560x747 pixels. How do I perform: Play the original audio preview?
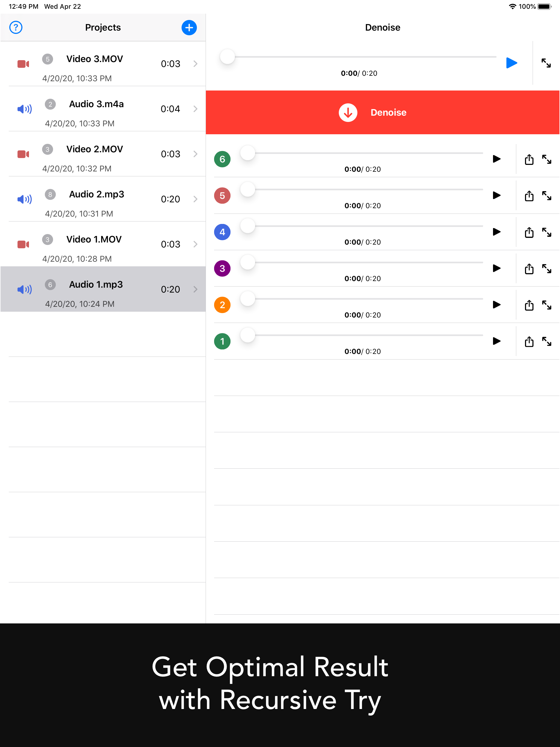tap(511, 63)
